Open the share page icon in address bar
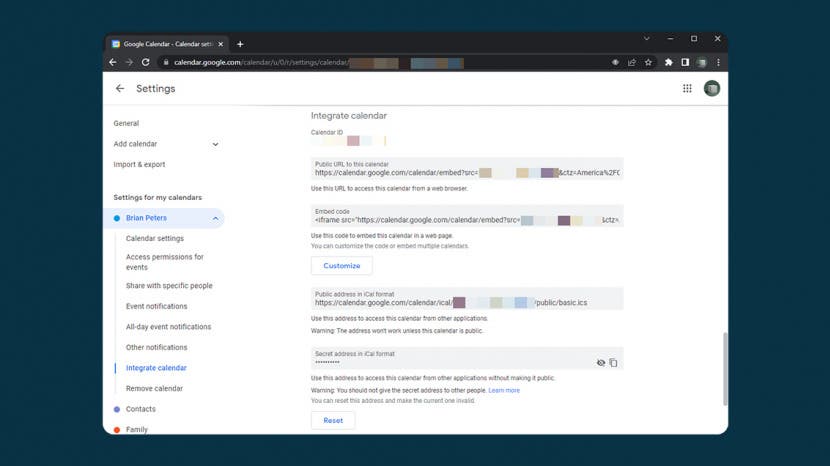This screenshot has height=466, width=830. [x=631, y=62]
